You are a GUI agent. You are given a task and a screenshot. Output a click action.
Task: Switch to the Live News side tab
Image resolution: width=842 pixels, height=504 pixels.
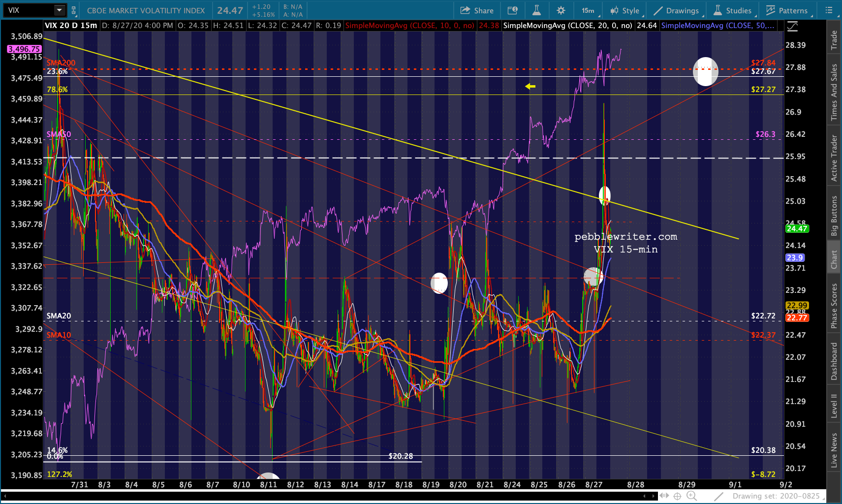(834, 450)
